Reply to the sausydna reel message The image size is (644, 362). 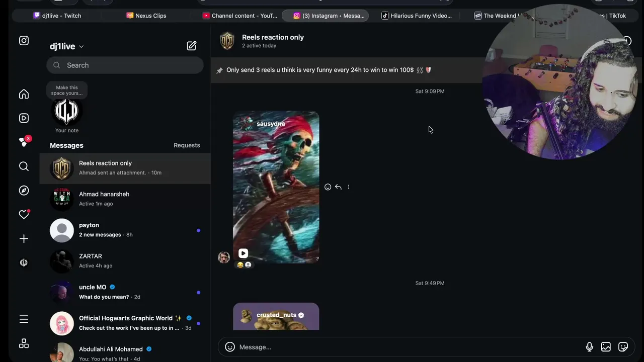pos(338,187)
